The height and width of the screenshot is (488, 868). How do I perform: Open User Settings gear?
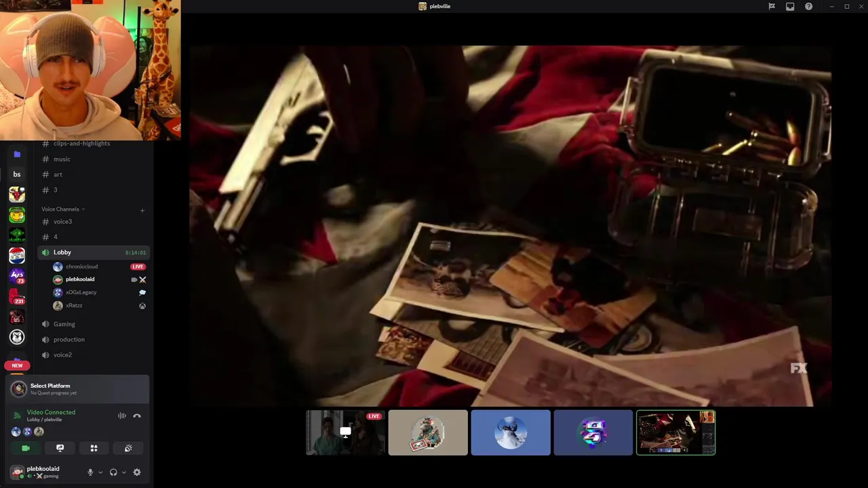137,472
